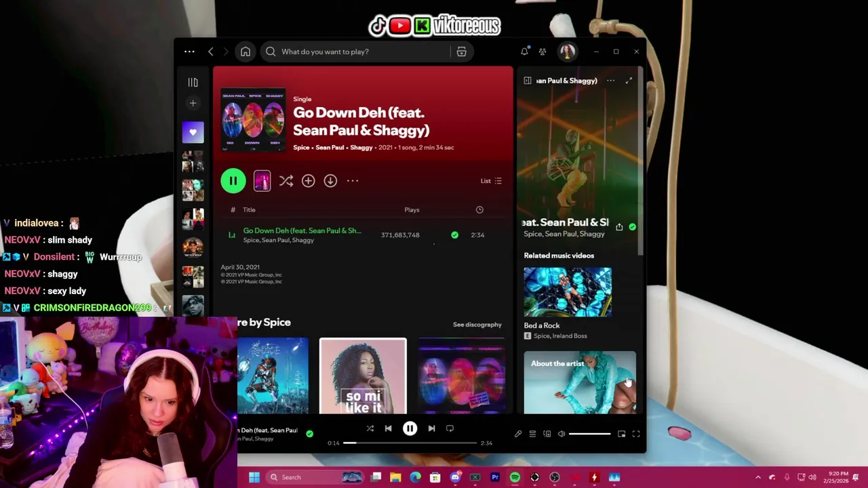Collapse the Now Playing view panel

528,81
